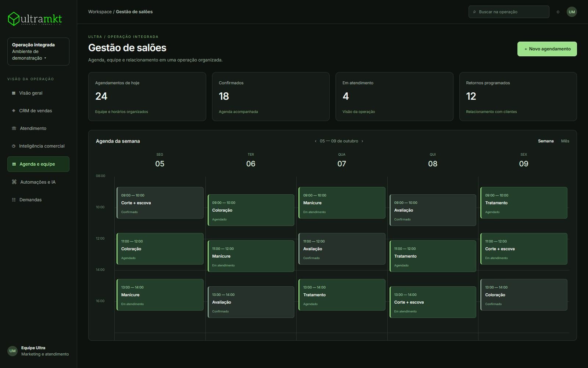This screenshot has height=368, width=588.
Task: Click the Agenda e equipe sidebar icon
Action: pos(14,164)
